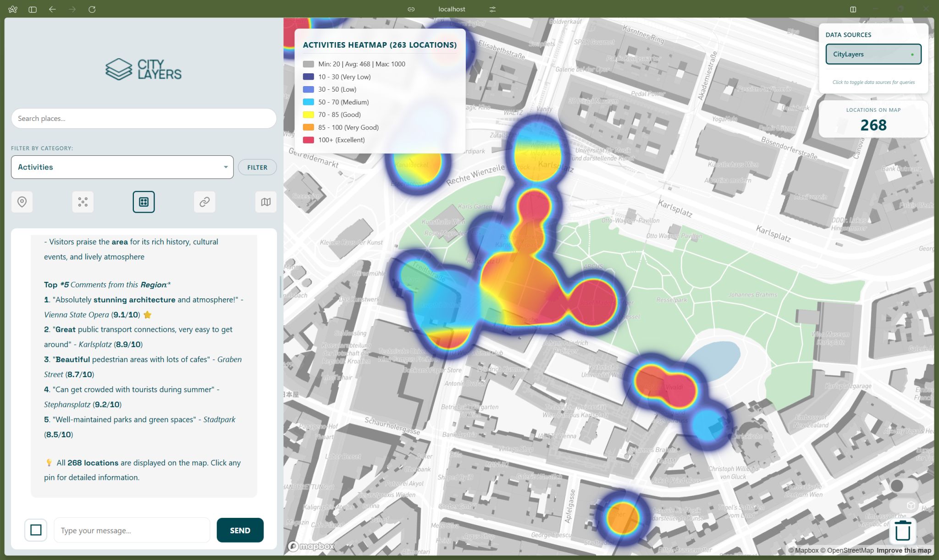Click the red Excellent legend color swatch
The height and width of the screenshot is (560, 939).
click(x=309, y=140)
